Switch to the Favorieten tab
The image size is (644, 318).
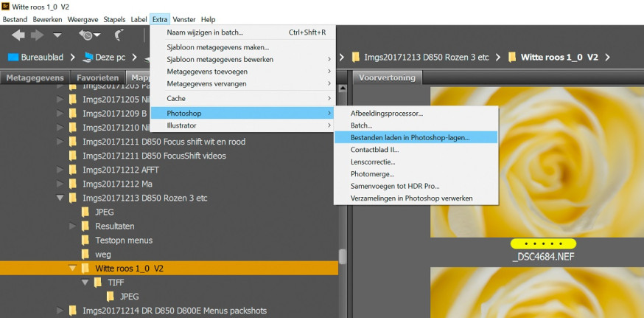[x=98, y=77]
